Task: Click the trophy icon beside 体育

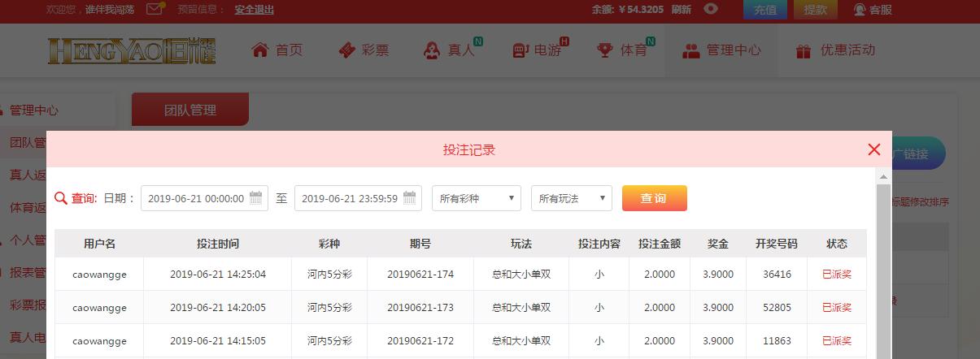Action: click(605, 50)
